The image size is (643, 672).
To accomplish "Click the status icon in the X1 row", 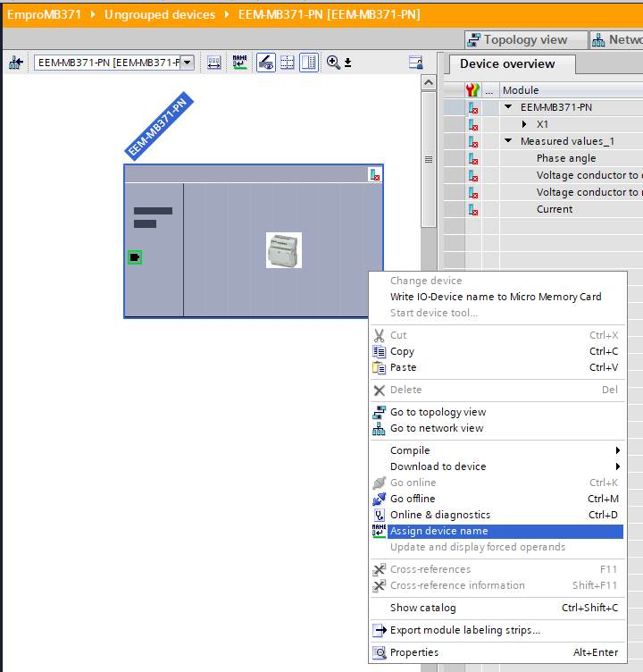I will pyautogui.click(x=473, y=125).
